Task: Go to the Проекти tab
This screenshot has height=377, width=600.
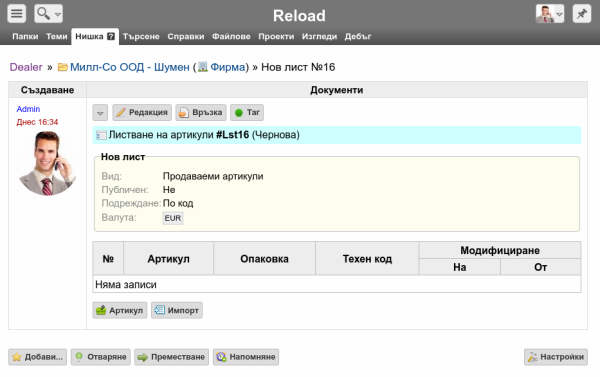Action: click(x=276, y=36)
